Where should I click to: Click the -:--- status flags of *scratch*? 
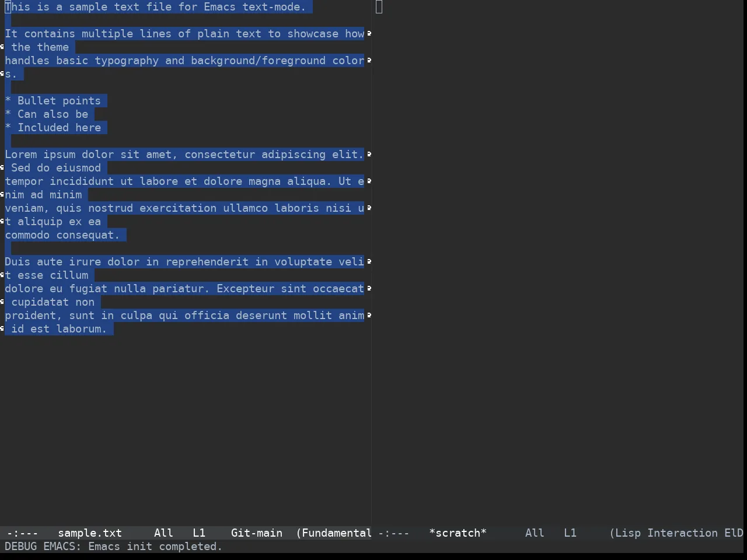click(394, 533)
